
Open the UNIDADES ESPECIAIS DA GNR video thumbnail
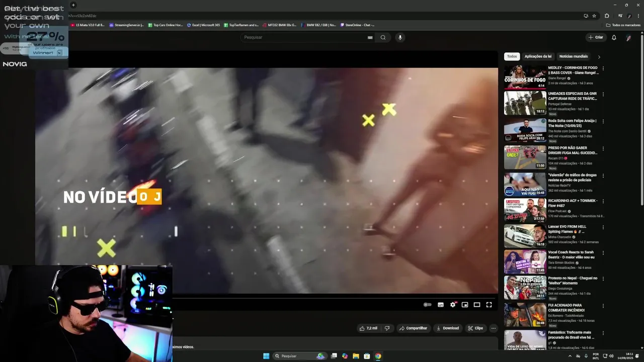coord(525,103)
